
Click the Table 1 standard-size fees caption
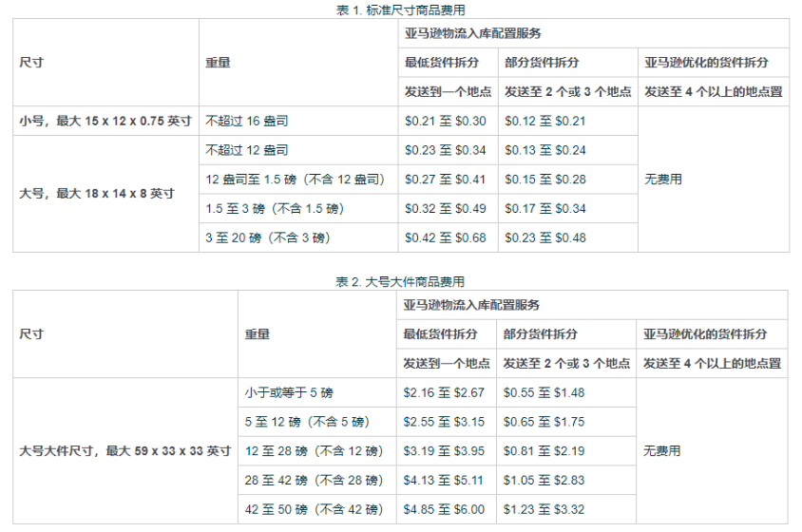point(400,9)
